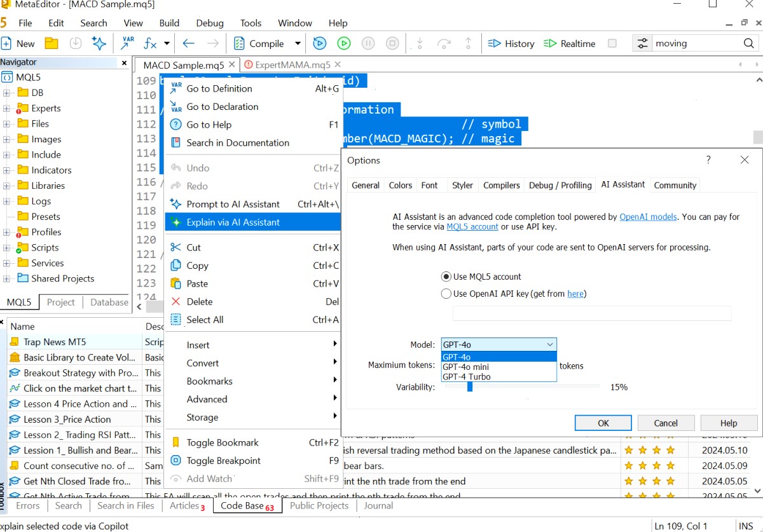Open the dropdown arrow next to fx
Viewport: 763px width, 532px height.
point(167,43)
